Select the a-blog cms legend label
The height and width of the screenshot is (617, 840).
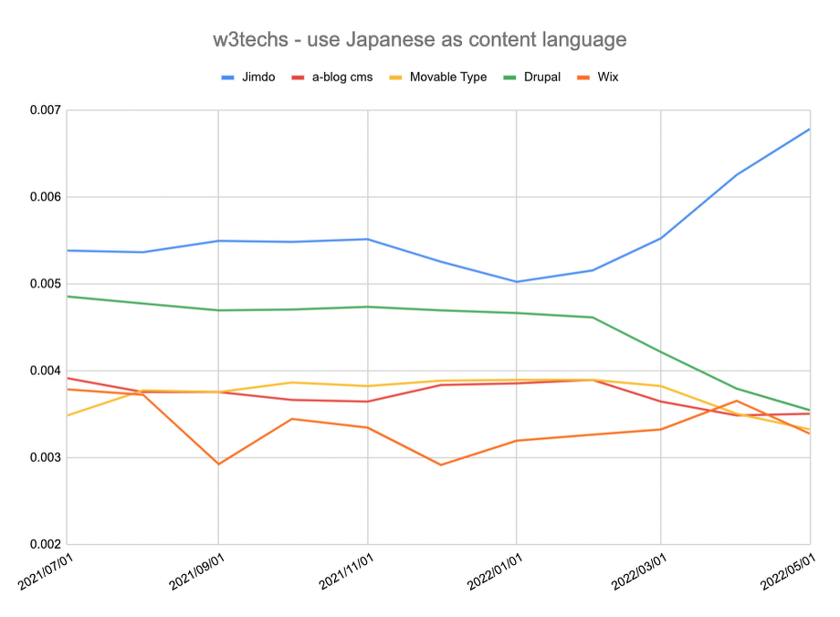[x=341, y=78]
